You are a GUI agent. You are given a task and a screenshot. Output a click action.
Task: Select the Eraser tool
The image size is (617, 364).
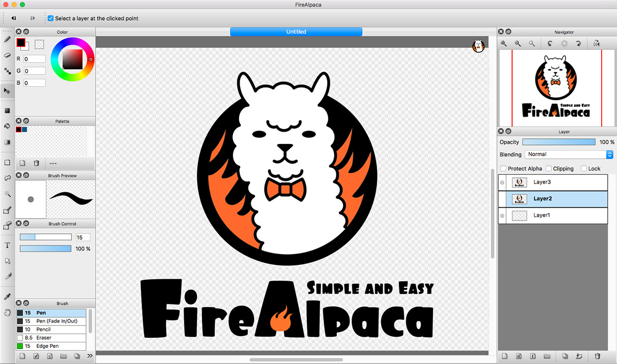pyautogui.click(x=7, y=54)
